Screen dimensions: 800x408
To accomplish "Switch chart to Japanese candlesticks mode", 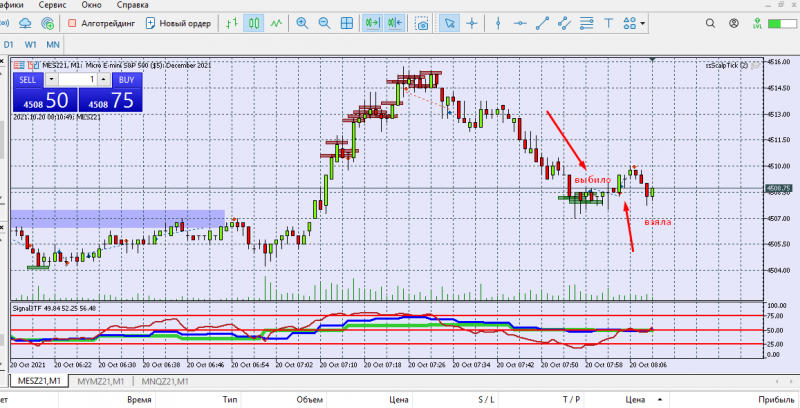I will (254, 23).
